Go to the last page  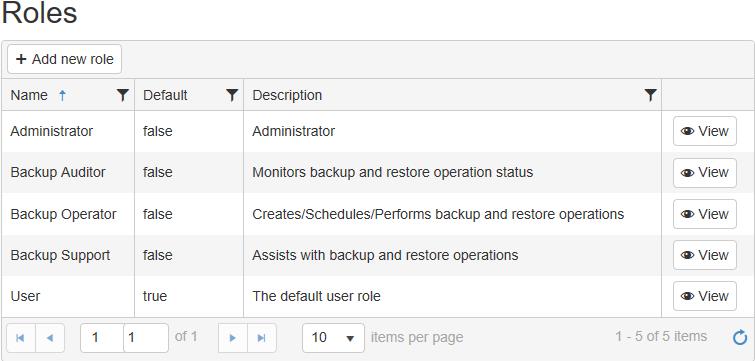click(x=262, y=338)
